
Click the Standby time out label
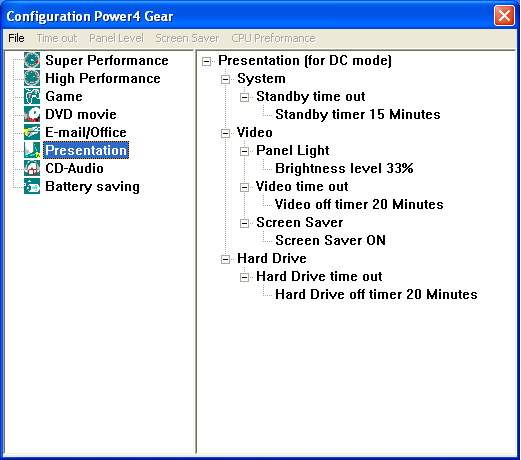(x=310, y=96)
